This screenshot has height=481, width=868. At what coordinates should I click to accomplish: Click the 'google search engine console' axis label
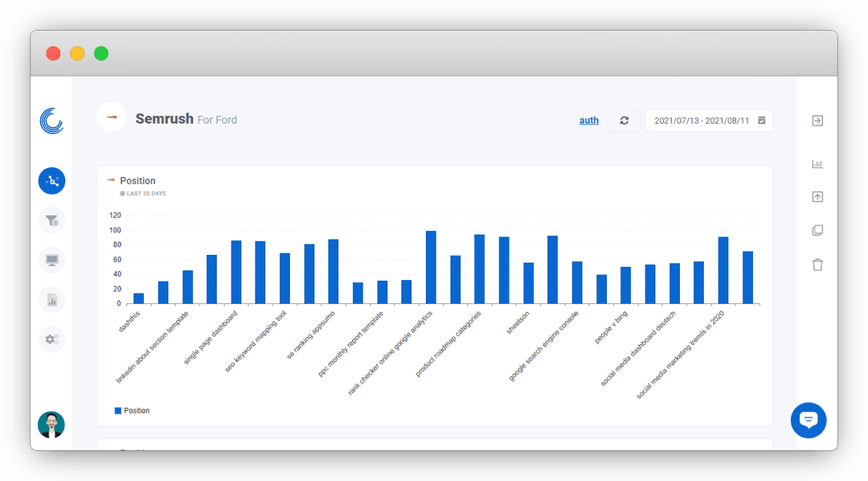543,346
